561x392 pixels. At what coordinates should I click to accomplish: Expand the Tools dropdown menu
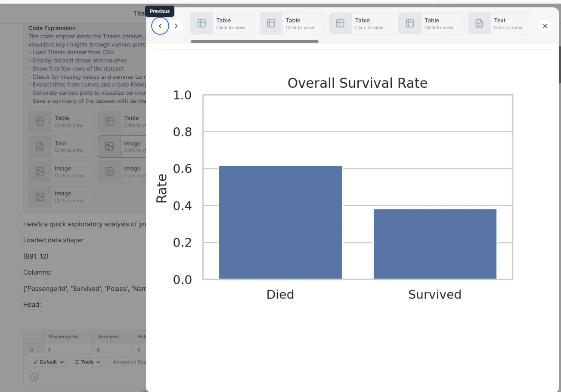click(x=87, y=362)
